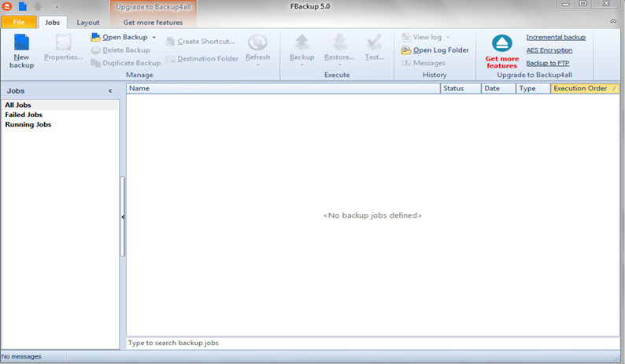Open the Incremental backup link
This screenshot has height=364, width=625.
coord(556,38)
